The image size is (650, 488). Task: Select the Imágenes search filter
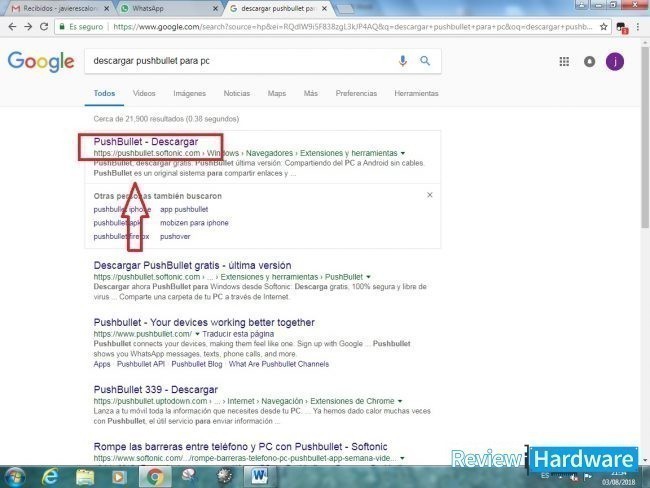pyautogui.click(x=189, y=93)
